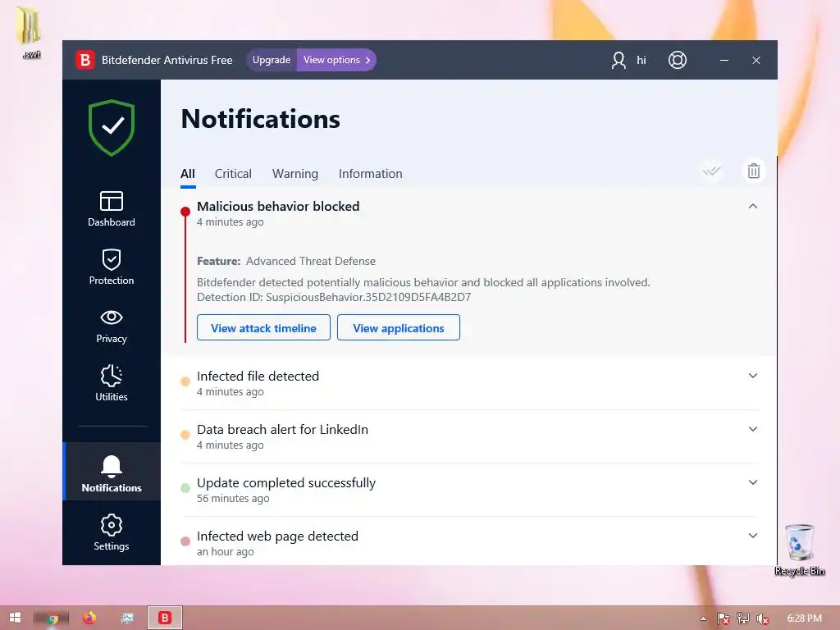Show hidden system tray icons arrow
840x630 pixels.
tap(703, 619)
